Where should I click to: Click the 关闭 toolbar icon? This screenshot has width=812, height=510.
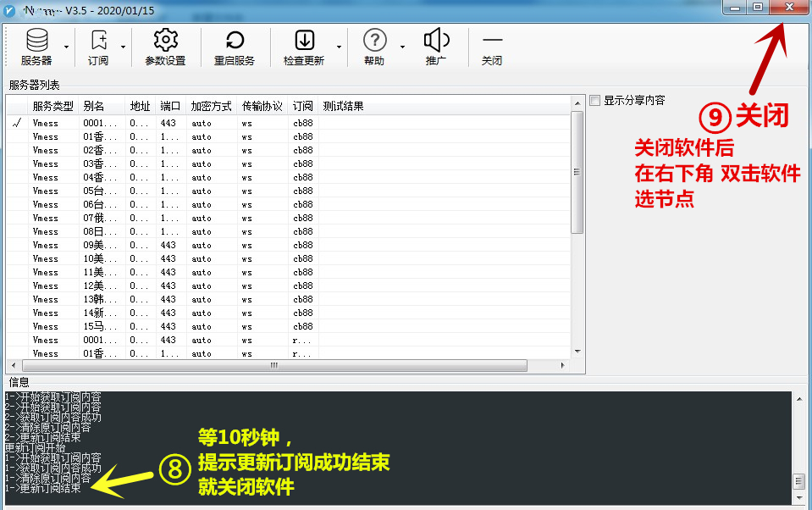pyautogui.click(x=492, y=41)
